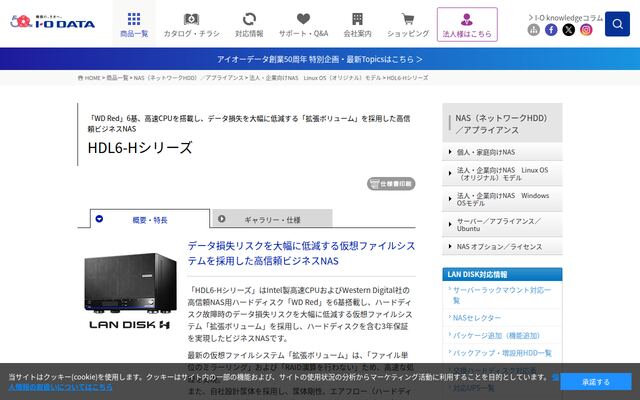Image resolution: width=640 pixels, height=400 pixels.
Task: Open 対応情報 menu
Action: [x=249, y=24]
